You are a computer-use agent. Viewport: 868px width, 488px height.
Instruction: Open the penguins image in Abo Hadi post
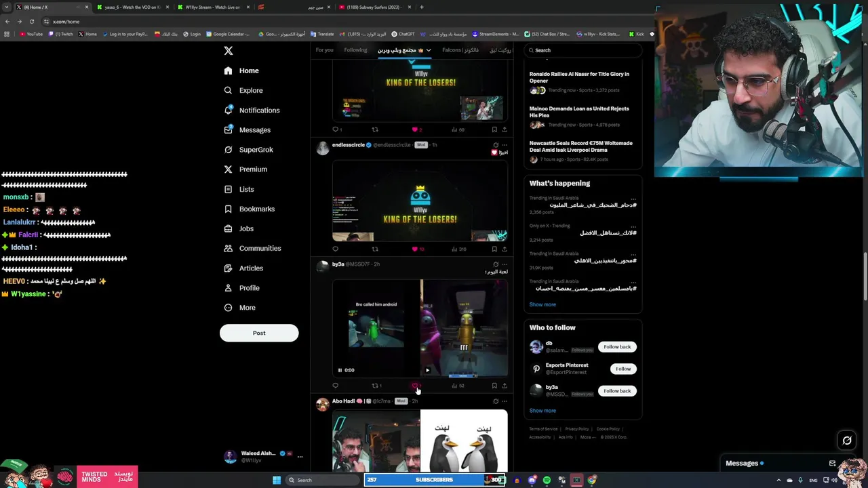pyautogui.click(x=464, y=441)
